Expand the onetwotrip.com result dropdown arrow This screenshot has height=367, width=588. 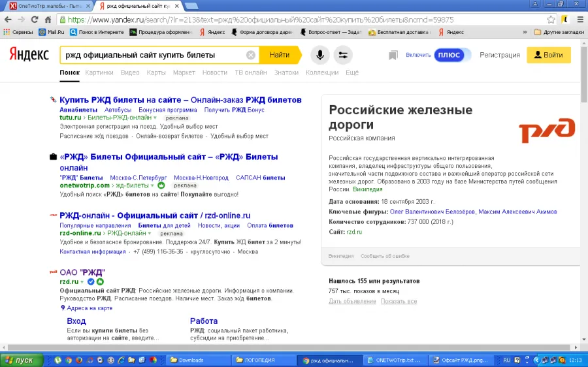point(152,185)
